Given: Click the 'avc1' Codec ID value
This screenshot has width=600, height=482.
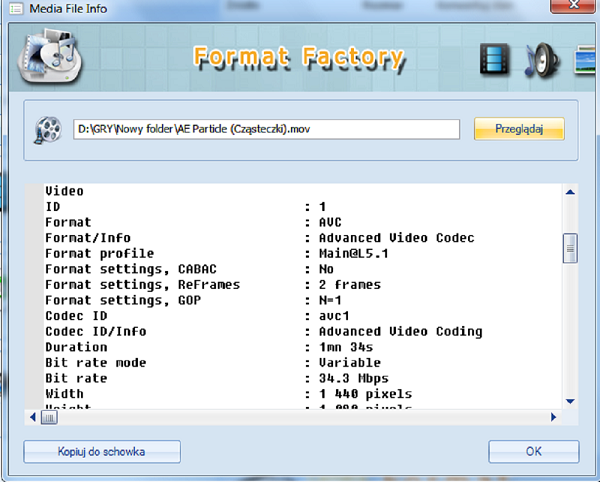Looking at the screenshot, I should [334, 316].
